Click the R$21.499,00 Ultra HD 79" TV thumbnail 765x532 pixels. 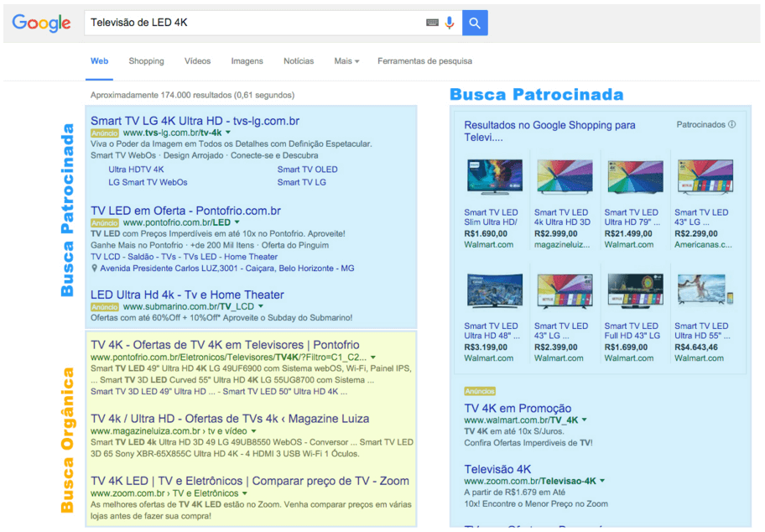pos(635,177)
